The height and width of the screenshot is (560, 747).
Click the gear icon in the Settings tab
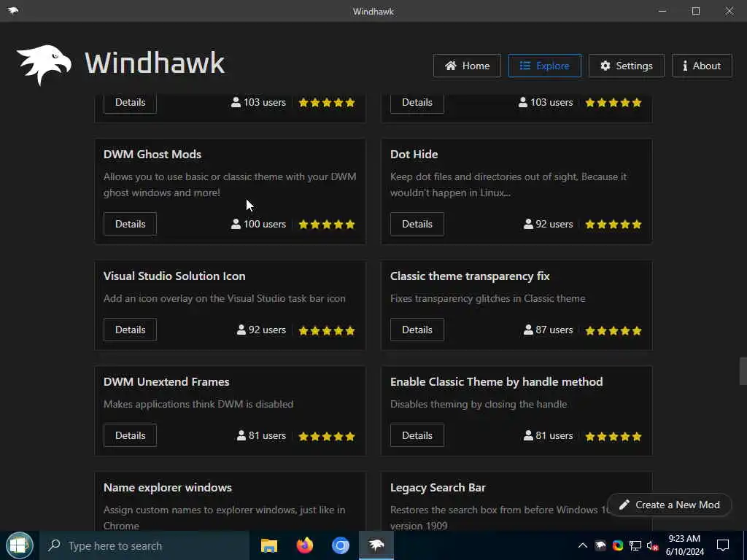tap(605, 66)
